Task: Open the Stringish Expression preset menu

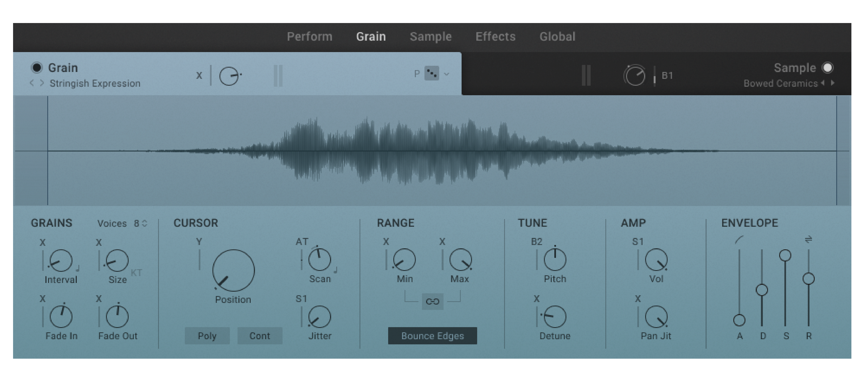Action: [95, 83]
